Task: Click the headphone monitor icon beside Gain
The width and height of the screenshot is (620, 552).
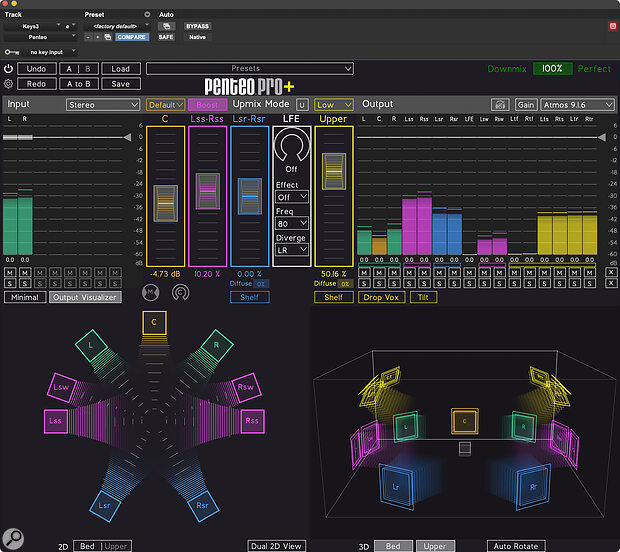Action: tap(500, 105)
